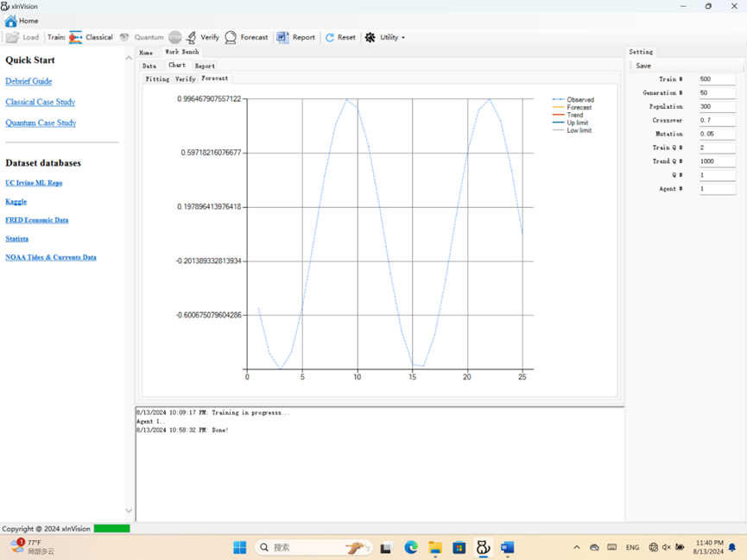Click the Trend Q # input field
The height and width of the screenshot is (560, 747).
pos(717,161)
